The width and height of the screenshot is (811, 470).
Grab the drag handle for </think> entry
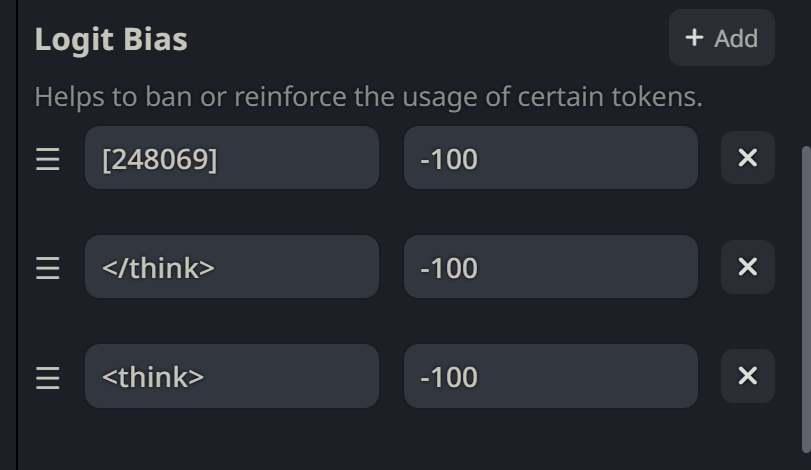48,268
